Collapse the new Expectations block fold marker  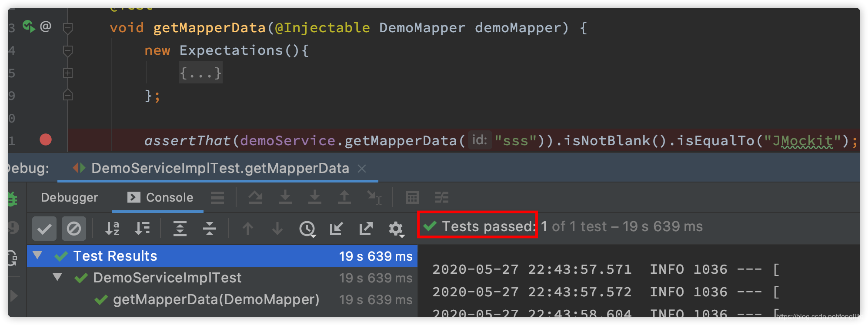tap(68, 51)
